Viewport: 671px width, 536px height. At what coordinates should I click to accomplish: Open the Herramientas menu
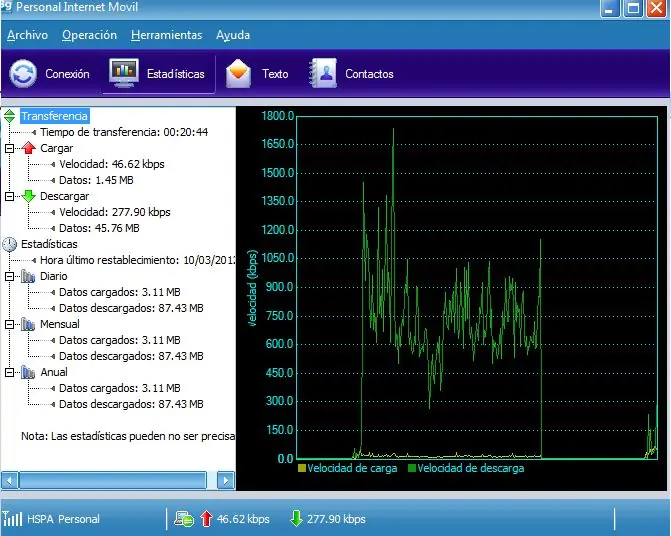[x=166, y=35]
